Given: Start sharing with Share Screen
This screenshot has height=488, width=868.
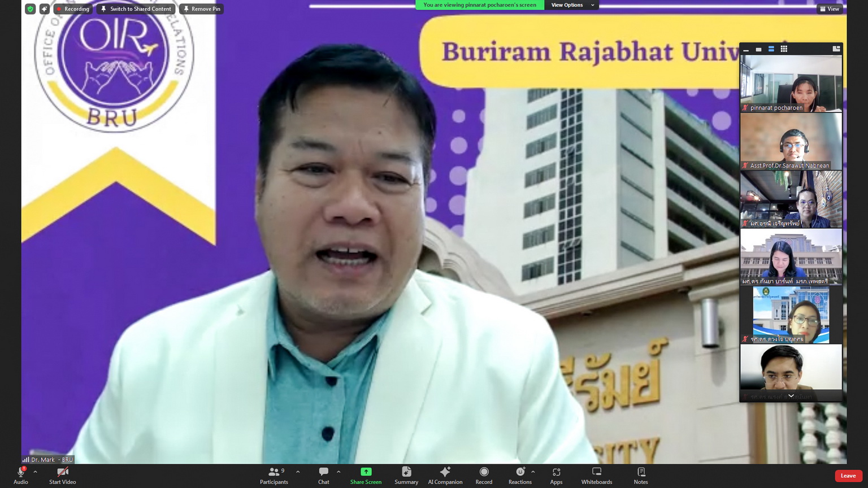Looking at the screenshot, I should coord(366,475).
